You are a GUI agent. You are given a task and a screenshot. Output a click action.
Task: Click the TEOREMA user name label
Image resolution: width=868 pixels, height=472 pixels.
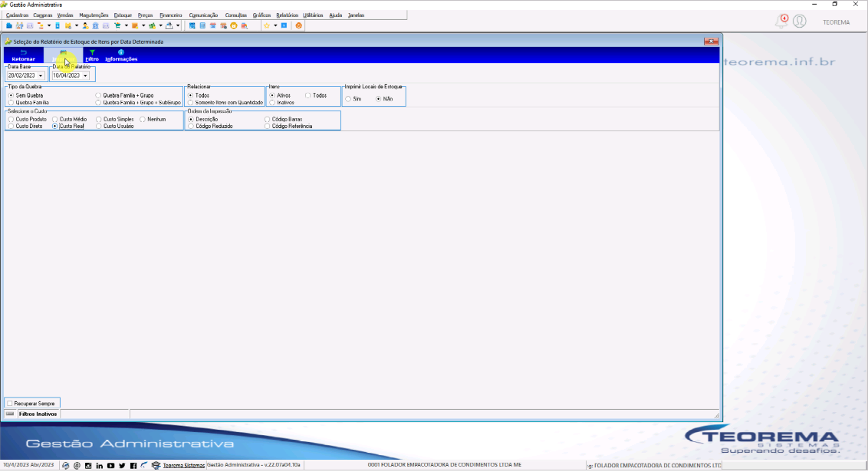pos(836,22)
